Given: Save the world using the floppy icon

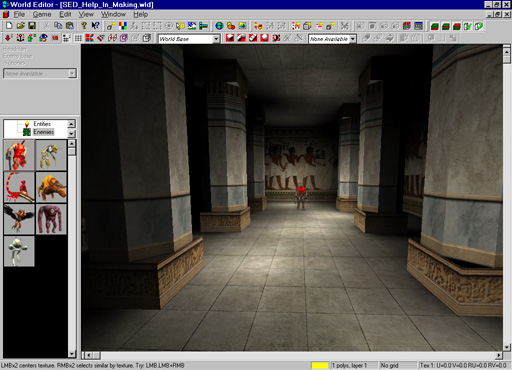Looking at the screenshot, I should pos(32,26).
